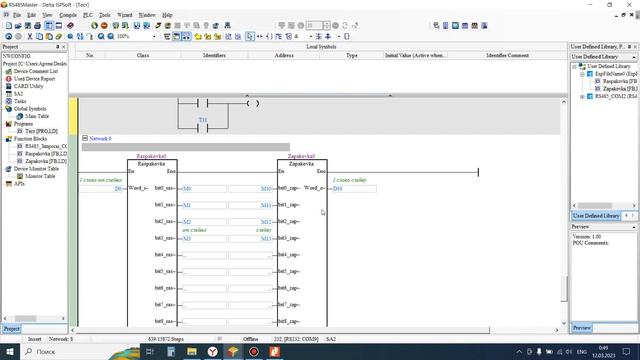Click the D0 input operand field
640x360 pixels.
[x=101, y=189]
